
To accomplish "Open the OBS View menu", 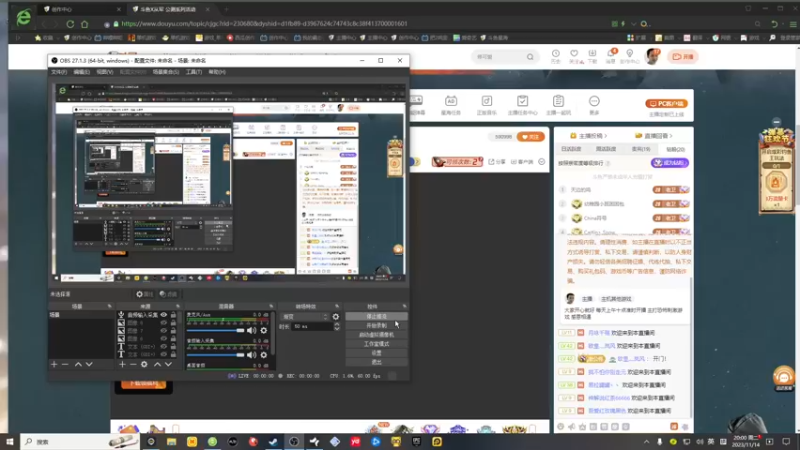I will [105, 72].
